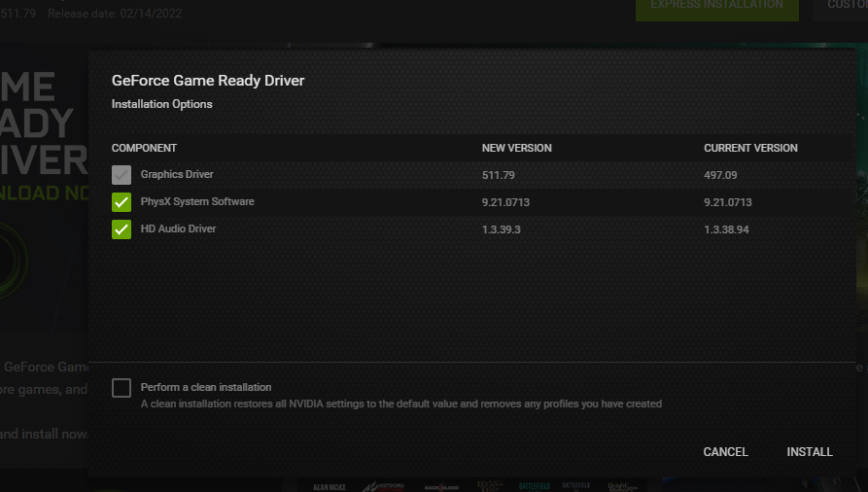868x492 pixels.
Task: Click new version 511.79 value
Action: (x=499, y=175)
